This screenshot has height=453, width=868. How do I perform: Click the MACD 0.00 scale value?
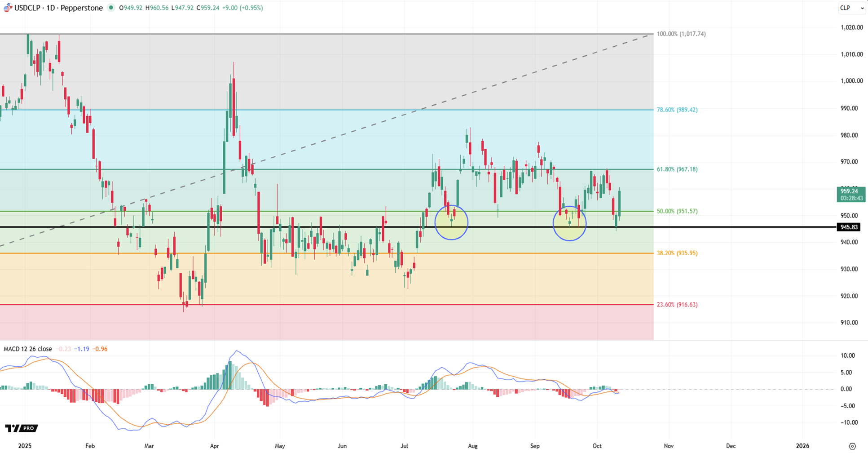(x=846, y=389)
